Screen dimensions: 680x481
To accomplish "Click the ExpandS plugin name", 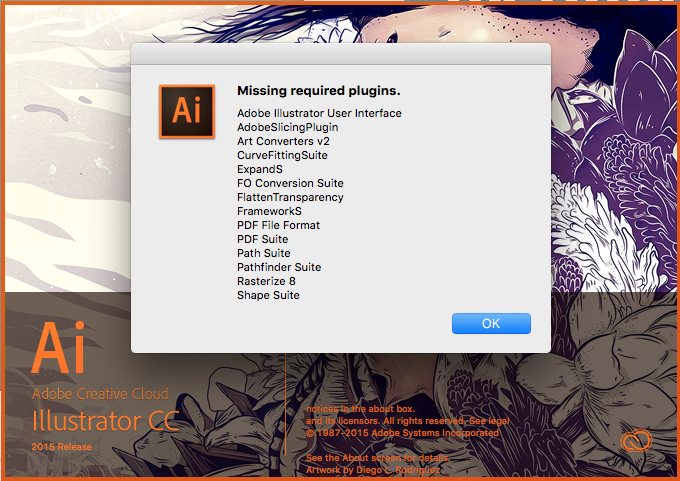I will [x=260, y=169].
